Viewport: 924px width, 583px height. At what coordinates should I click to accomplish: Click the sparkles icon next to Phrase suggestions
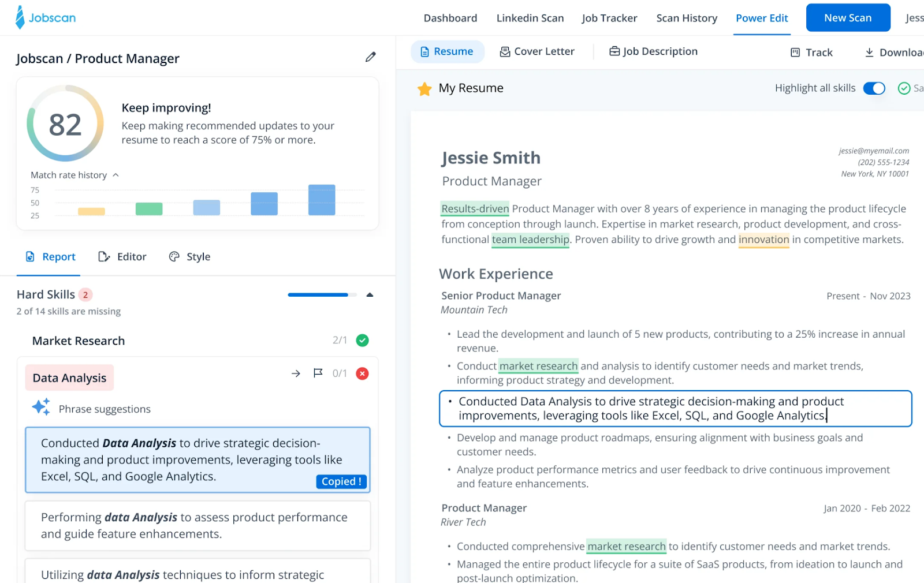[x=41, y=407]
